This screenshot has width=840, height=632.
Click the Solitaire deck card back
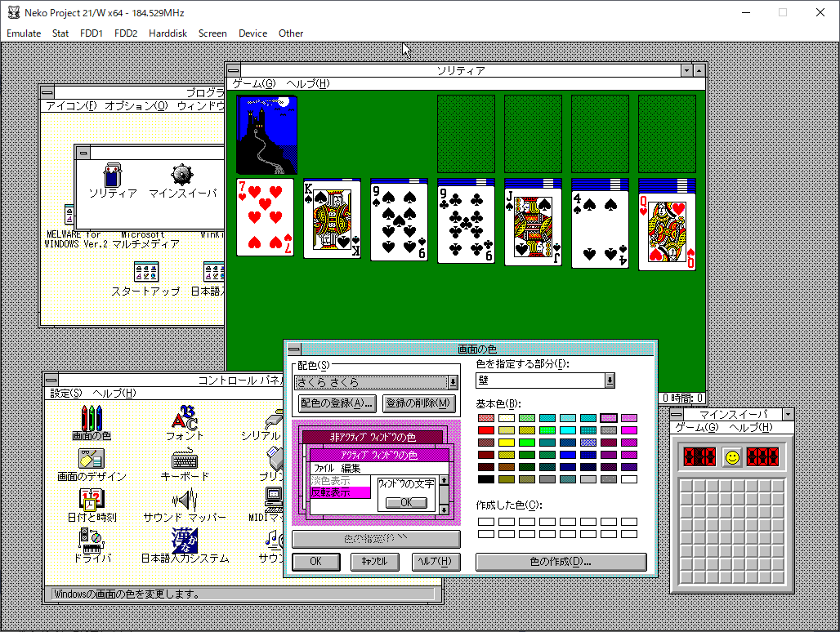tap(266, 135)
